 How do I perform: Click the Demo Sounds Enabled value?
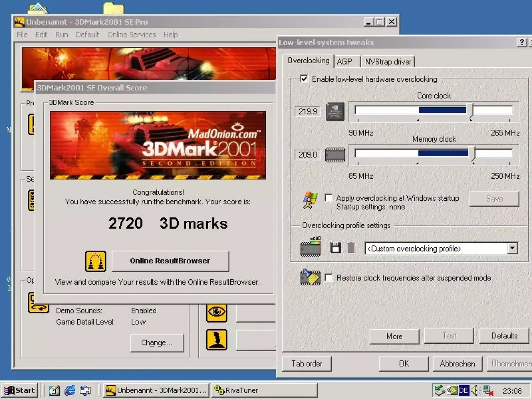(x=144, y=311)
